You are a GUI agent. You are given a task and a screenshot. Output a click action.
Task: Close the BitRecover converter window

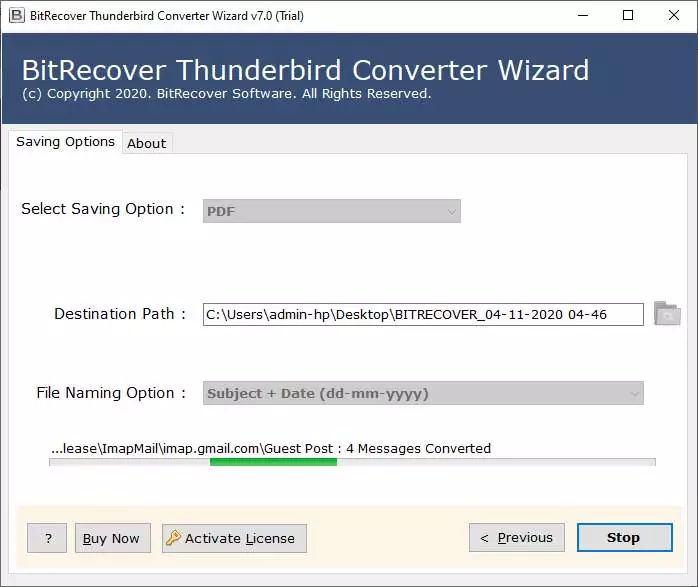pos(674,15)
